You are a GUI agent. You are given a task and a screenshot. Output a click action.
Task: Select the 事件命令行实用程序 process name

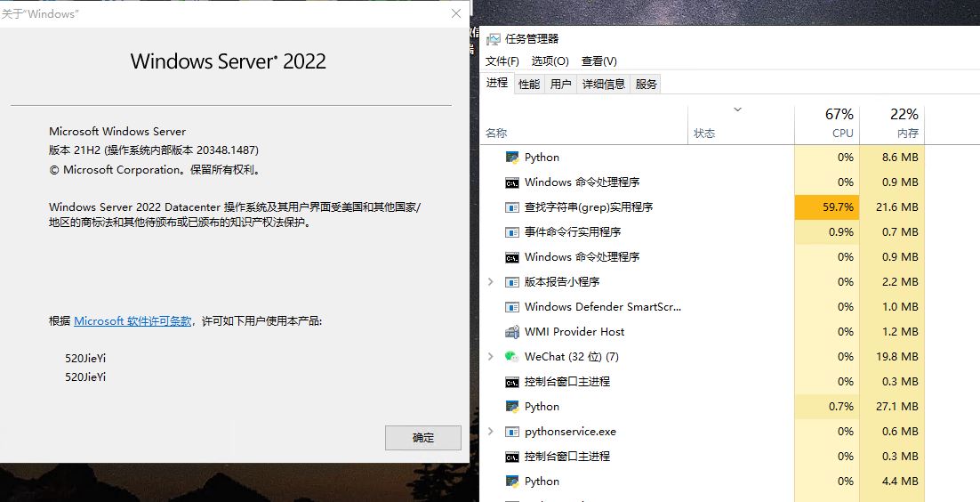(573, 232)
